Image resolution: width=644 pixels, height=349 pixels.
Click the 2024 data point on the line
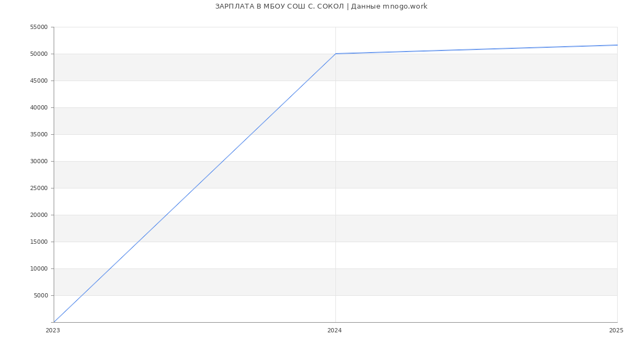click(x=335, y=54)
